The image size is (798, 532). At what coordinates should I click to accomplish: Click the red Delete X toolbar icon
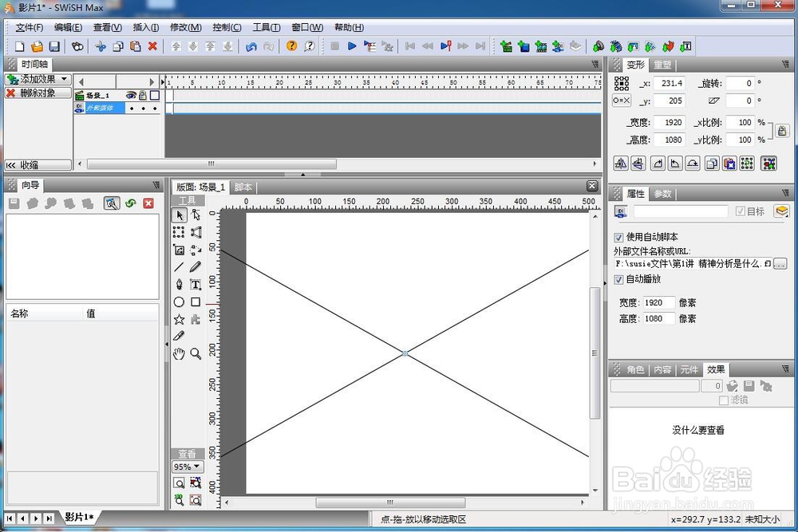152,47
